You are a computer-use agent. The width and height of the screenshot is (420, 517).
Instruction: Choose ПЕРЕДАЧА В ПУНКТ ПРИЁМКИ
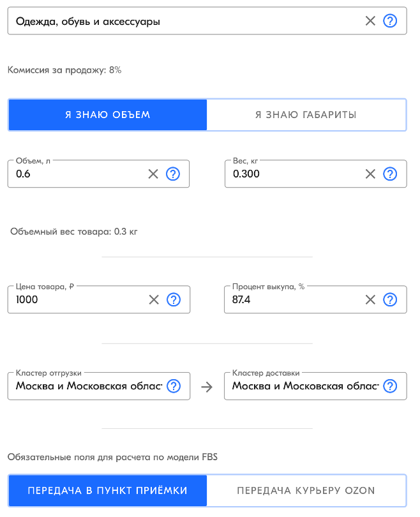[107, 491]
